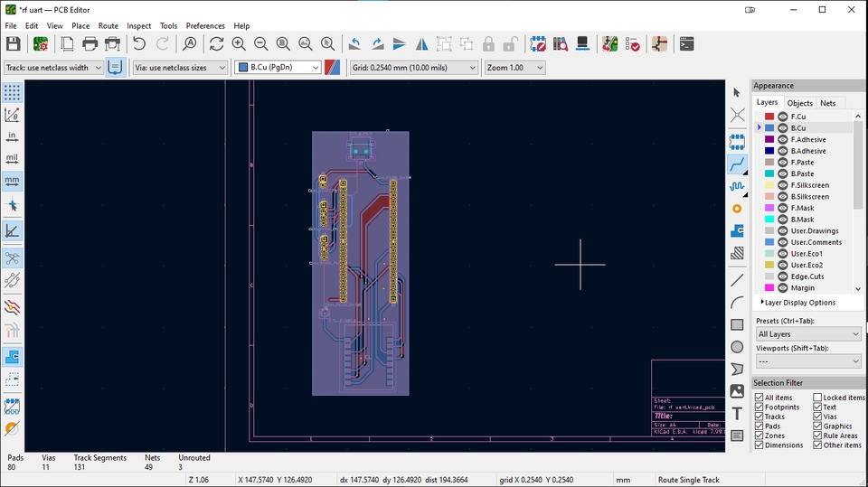Select the arrow selection tool

point(737,92)
